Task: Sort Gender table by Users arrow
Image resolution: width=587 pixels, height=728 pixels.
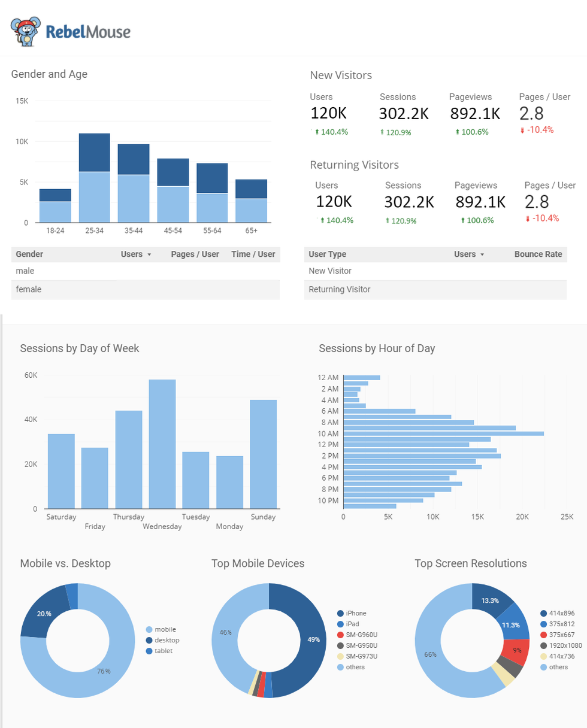Action: tap(149, 254)
